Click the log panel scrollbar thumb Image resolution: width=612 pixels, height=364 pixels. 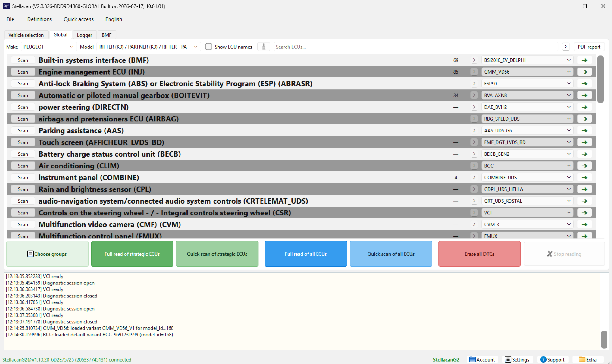coord(604,339)
